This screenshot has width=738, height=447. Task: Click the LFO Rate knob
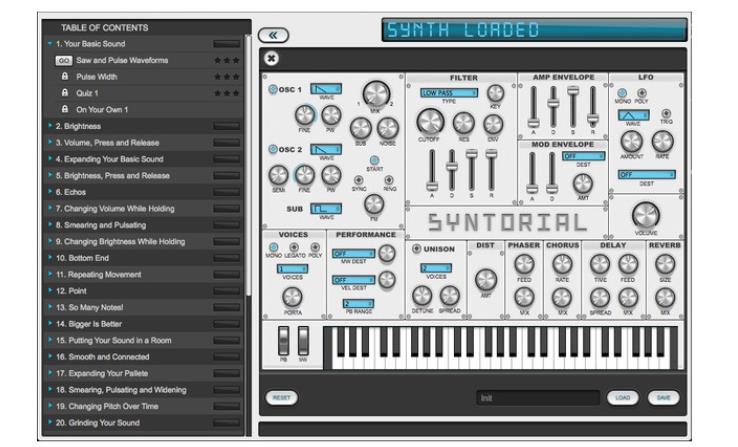[x=662, y=141]
